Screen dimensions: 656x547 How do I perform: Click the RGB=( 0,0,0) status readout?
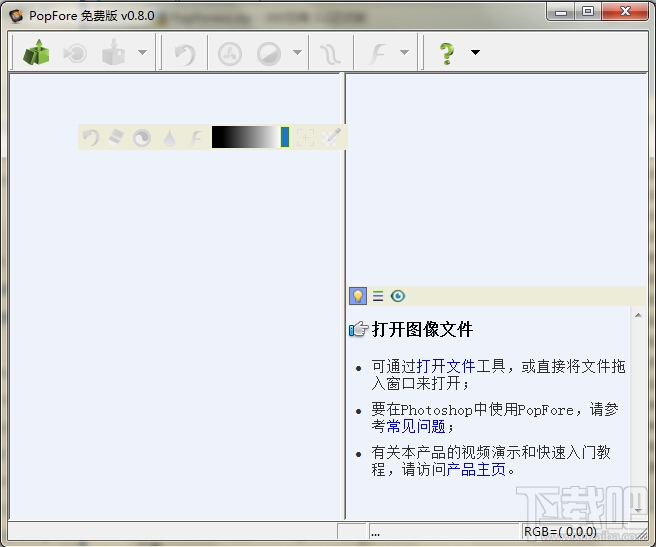coord(561,531)
